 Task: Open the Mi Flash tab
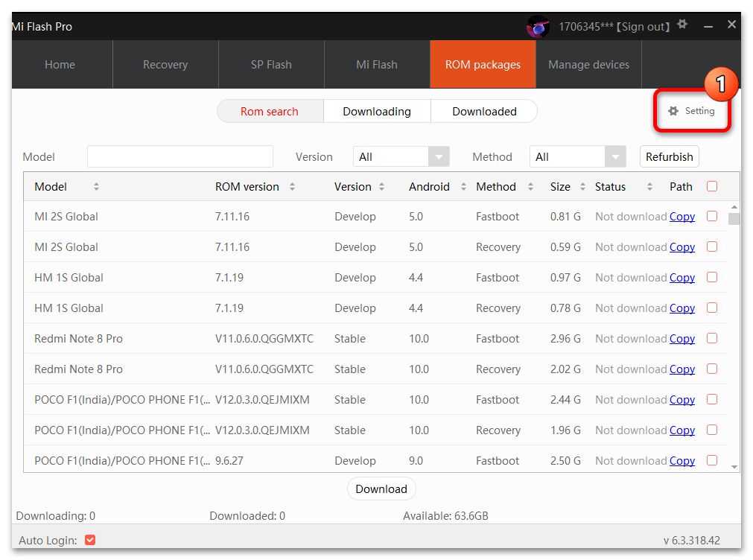click(x=377, y=64)
